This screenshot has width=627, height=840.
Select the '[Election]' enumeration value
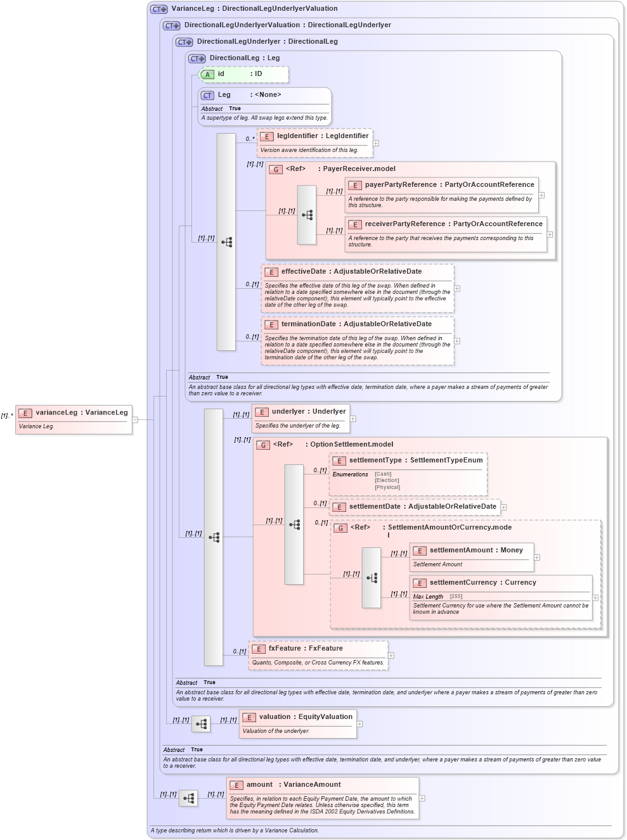pyautogui.click(x=387, y=481)
